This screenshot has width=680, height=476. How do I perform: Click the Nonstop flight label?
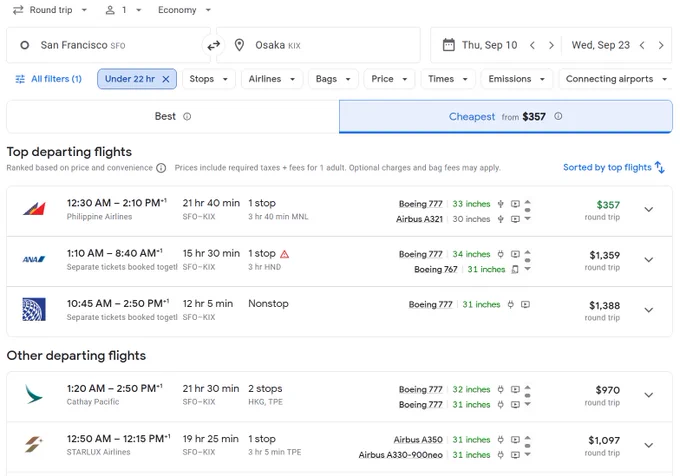pos(268,303)
